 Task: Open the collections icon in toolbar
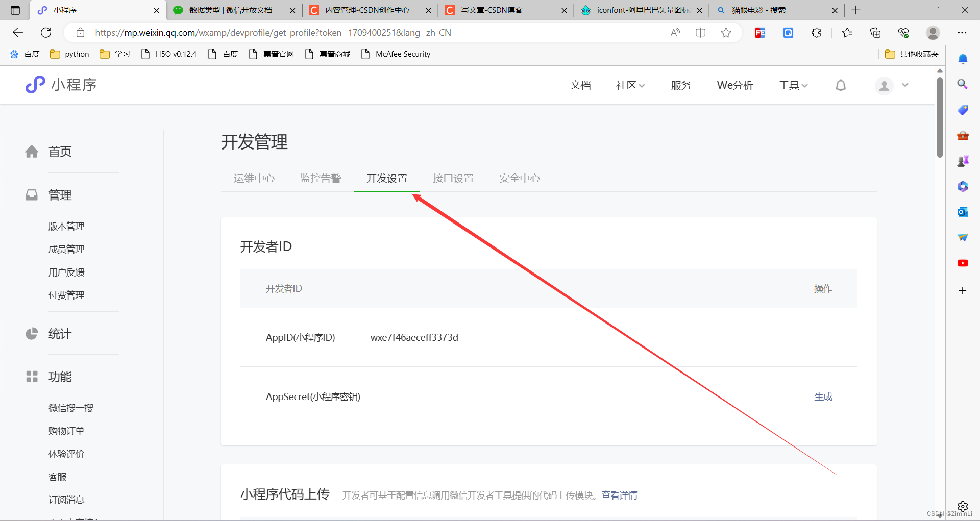pos(875,33)
